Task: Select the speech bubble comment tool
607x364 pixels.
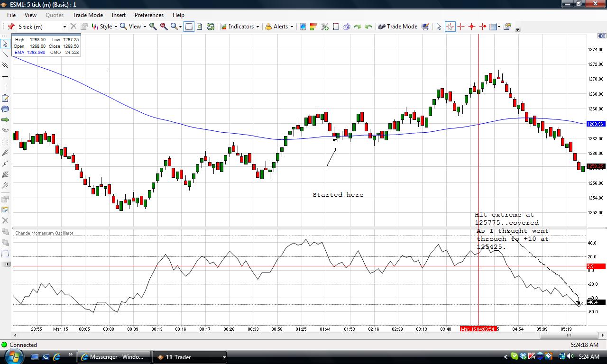Action: 5,109
